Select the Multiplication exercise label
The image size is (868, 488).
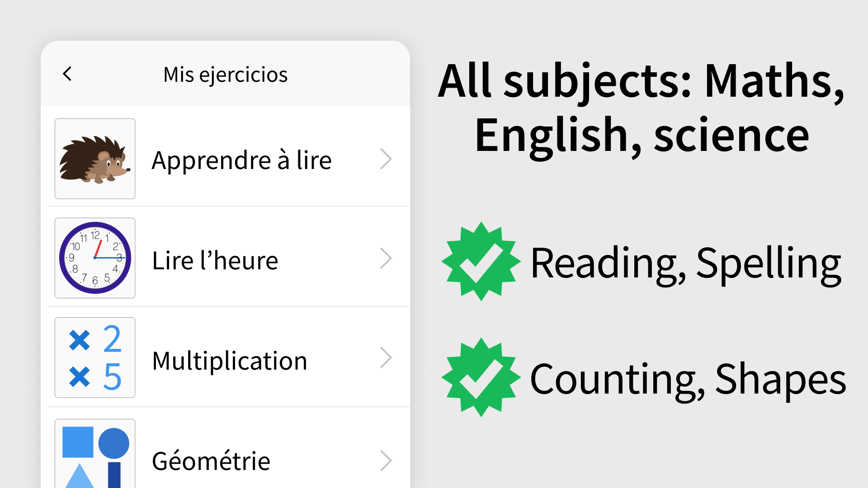(230, 361)
